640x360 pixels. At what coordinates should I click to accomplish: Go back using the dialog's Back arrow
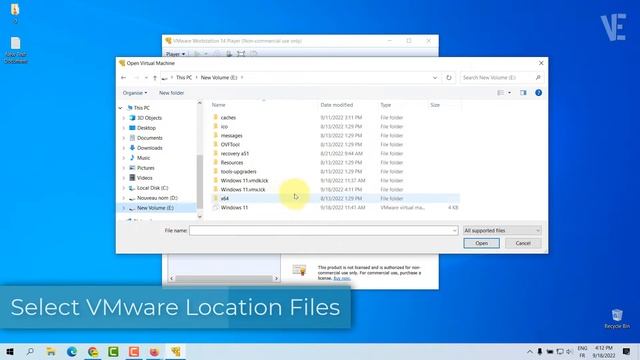tap(124, 78)
